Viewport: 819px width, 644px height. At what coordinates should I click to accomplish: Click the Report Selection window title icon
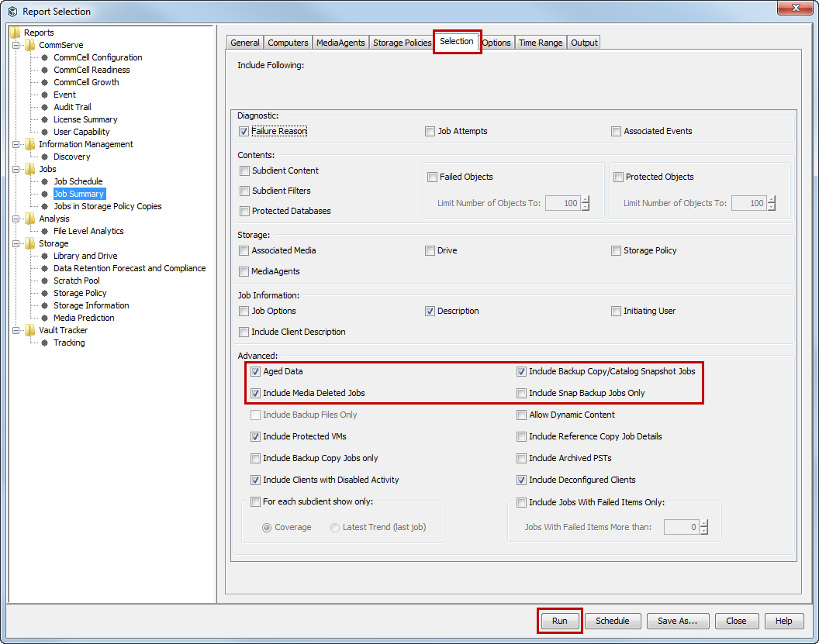12,12
